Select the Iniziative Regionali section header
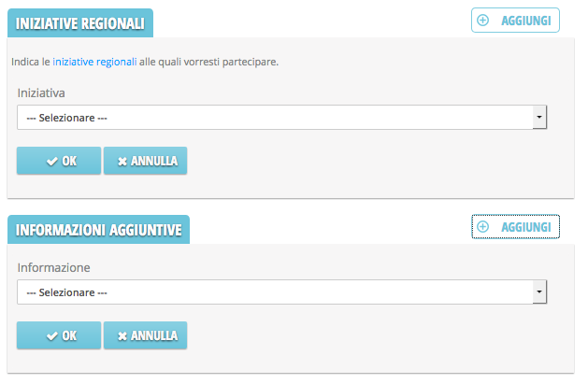 (x=79, y=24)
